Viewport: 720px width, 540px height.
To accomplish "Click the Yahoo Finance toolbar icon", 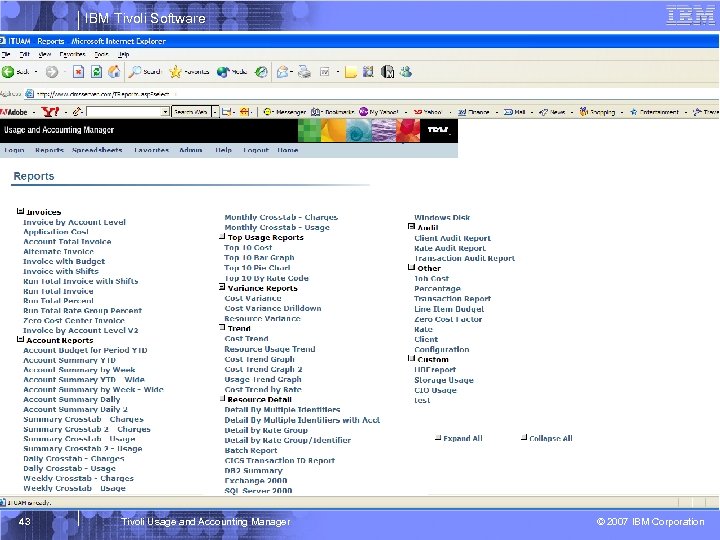I will pyautogui.click(x=462, y=112).
